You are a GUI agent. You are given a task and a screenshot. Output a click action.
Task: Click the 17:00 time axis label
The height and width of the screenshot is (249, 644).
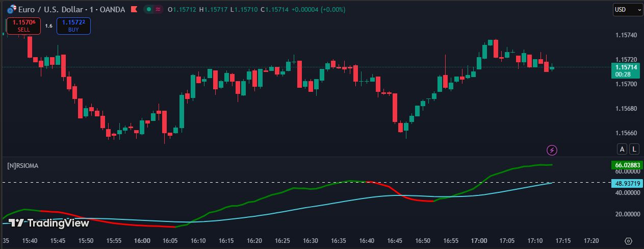(x=479, y=240)
